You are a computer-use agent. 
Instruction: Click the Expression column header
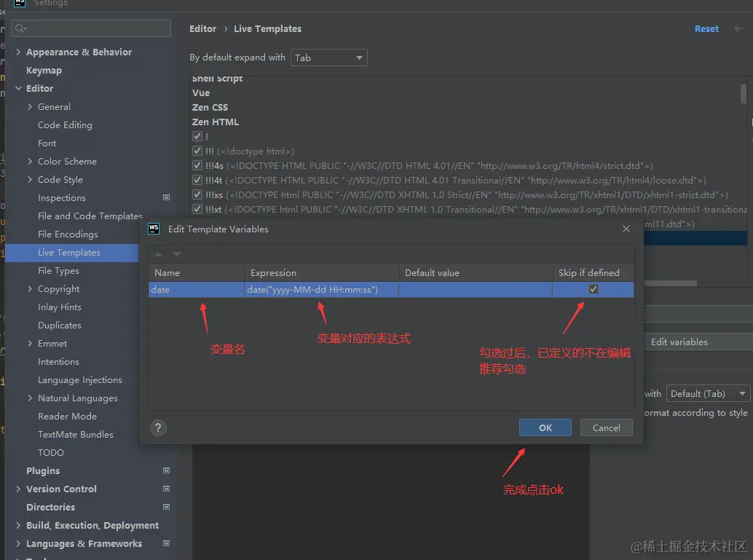[x=322, y=273]
